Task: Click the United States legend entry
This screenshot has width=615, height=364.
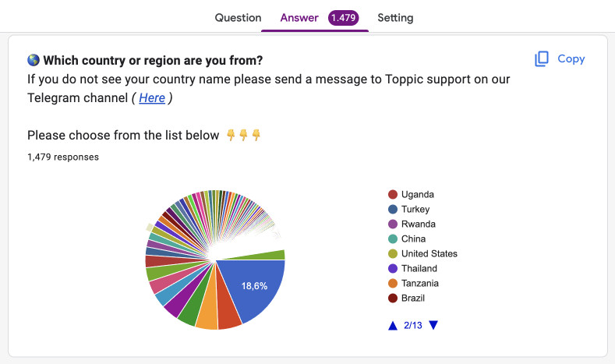Action: coord(422,254)
